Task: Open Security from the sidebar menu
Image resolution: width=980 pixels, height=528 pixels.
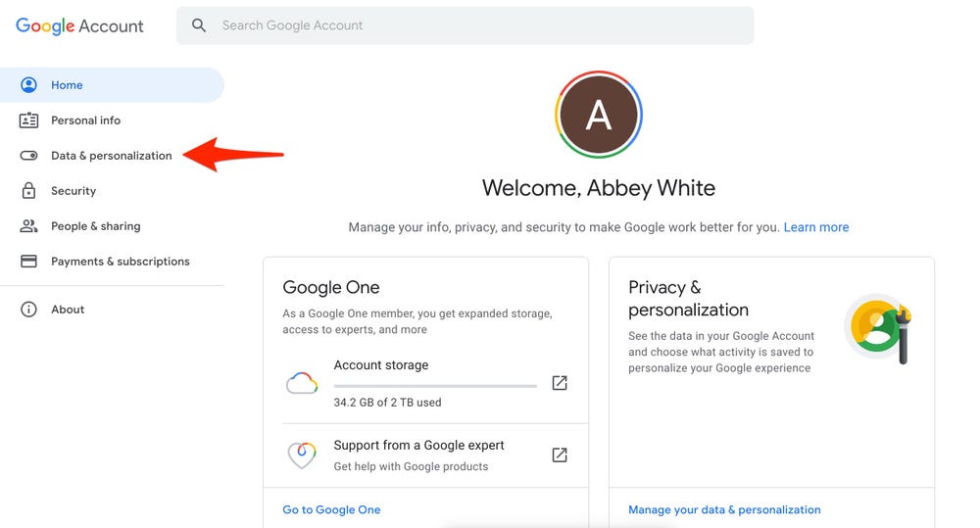Action: pyautogui.click(x=73, y=191)
